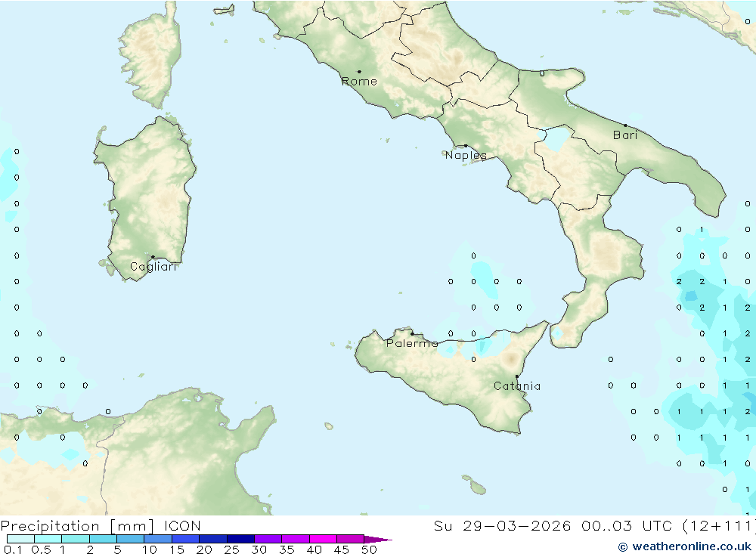The width and height of the screenshot is (756, 554).
Task: Open the weatheronline.co.uk copyright link
Action: [x=685, y=546]
